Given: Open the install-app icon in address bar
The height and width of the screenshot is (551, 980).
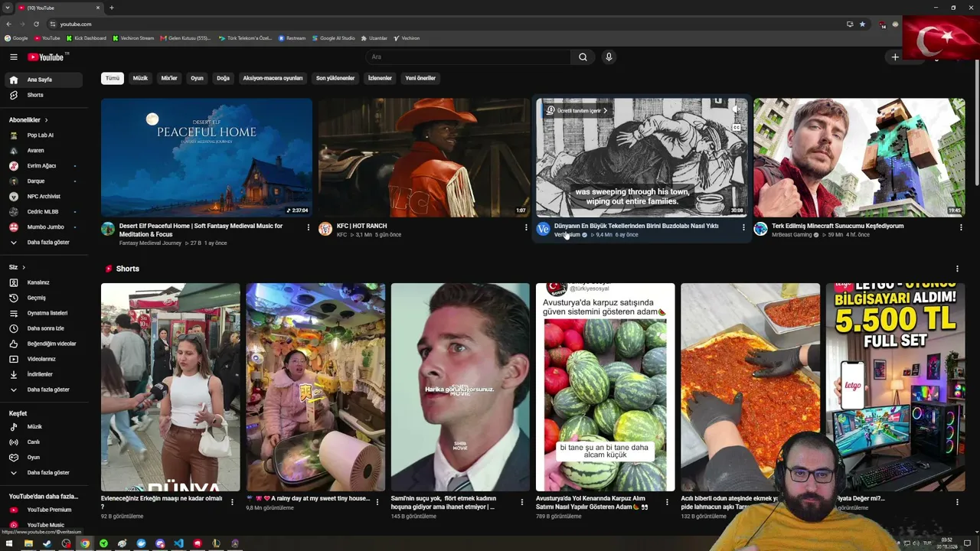Looking at the screenshot, I should click(x=850, y=24).
